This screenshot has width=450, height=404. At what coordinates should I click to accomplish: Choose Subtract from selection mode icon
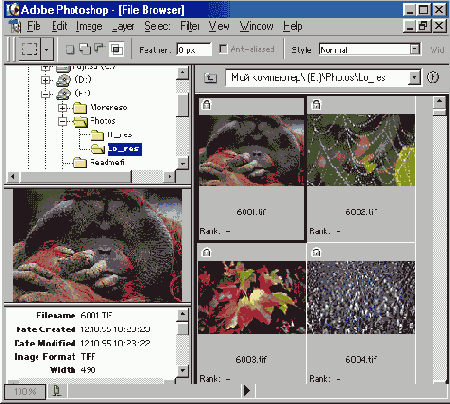click(99, 48)
